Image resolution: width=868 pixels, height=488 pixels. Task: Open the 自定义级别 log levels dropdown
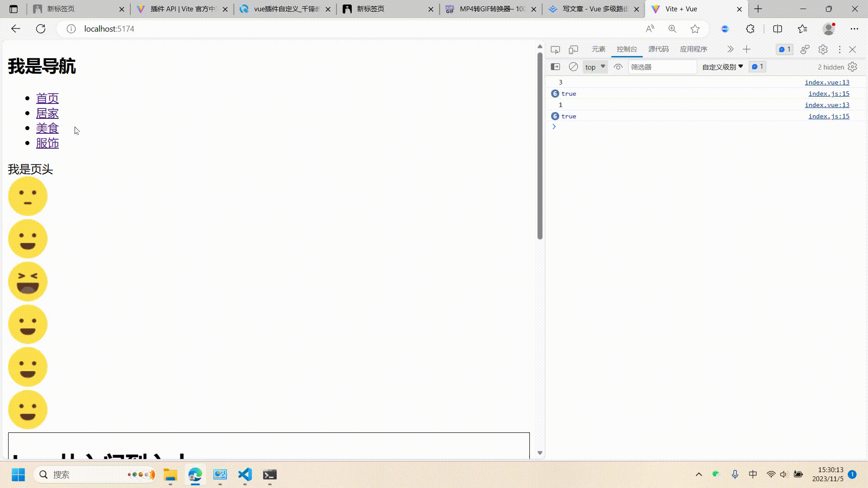(x=722, y=66)
